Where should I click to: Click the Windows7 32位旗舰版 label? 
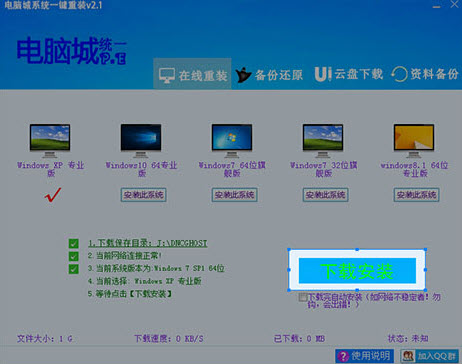[x=323, y=169]
